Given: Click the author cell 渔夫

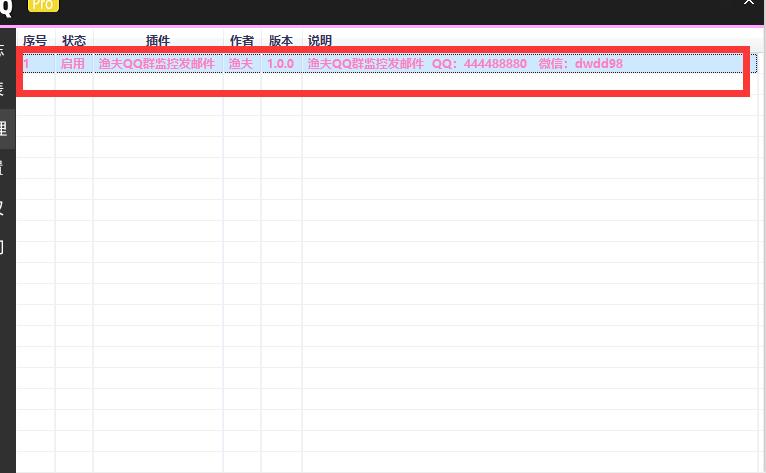Looking at the screenshot, I should [241, 64].
